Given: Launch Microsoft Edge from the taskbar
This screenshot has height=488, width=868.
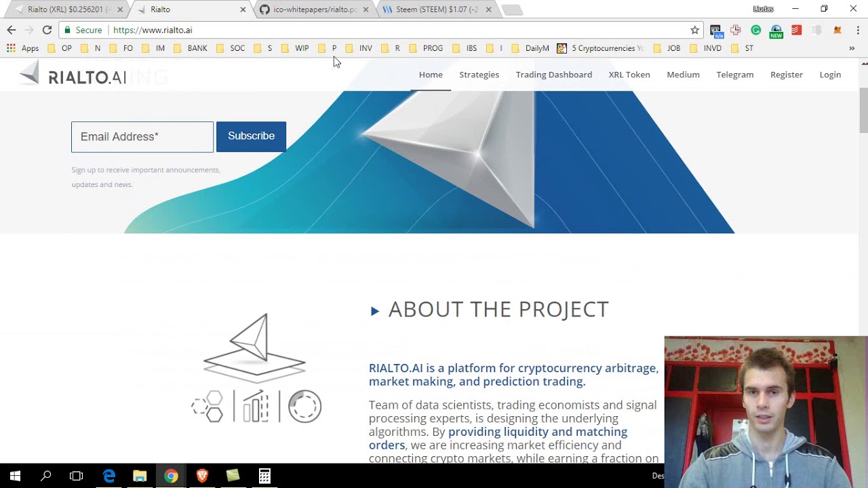Looking at the screenshot, I should [108, 476].
